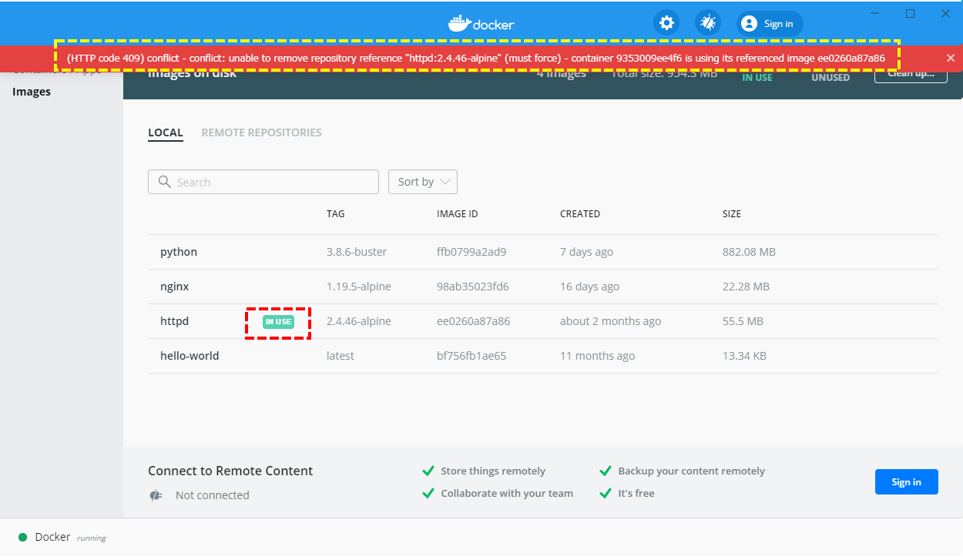Switch to the LOCAL tab

click(x=166, y=132)
